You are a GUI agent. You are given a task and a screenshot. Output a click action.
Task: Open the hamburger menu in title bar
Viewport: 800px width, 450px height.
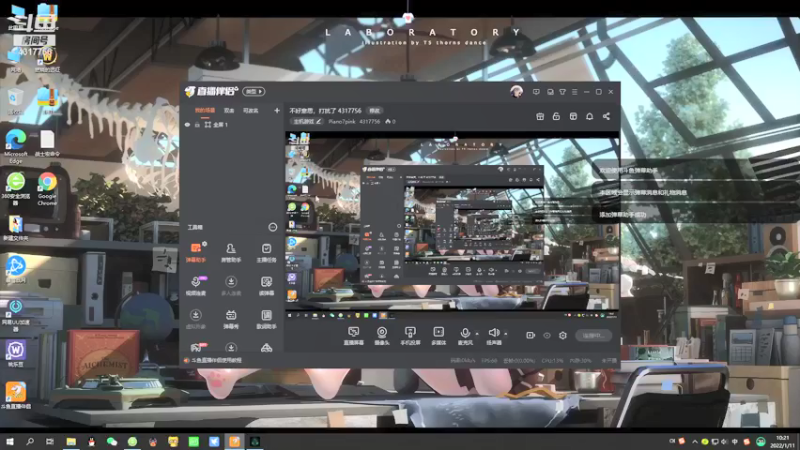574,92
